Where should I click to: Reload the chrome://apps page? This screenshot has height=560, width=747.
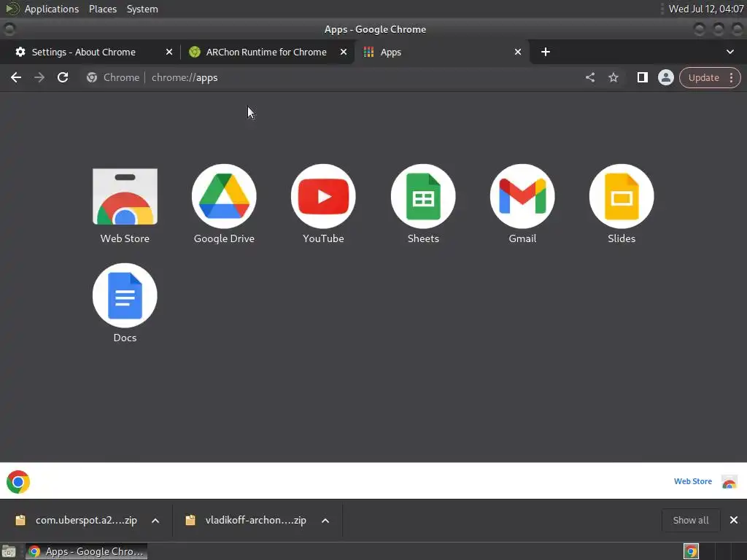63,77
